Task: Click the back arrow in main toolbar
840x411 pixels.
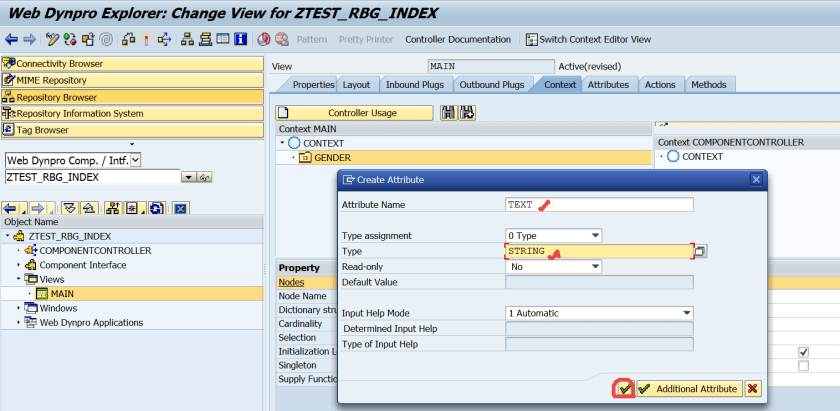Action: (11, 39)
